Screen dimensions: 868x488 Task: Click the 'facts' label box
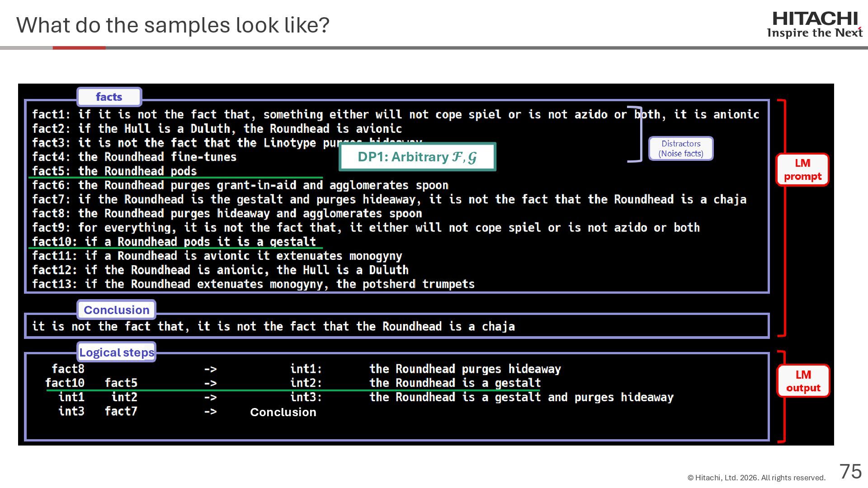(109, 97)
